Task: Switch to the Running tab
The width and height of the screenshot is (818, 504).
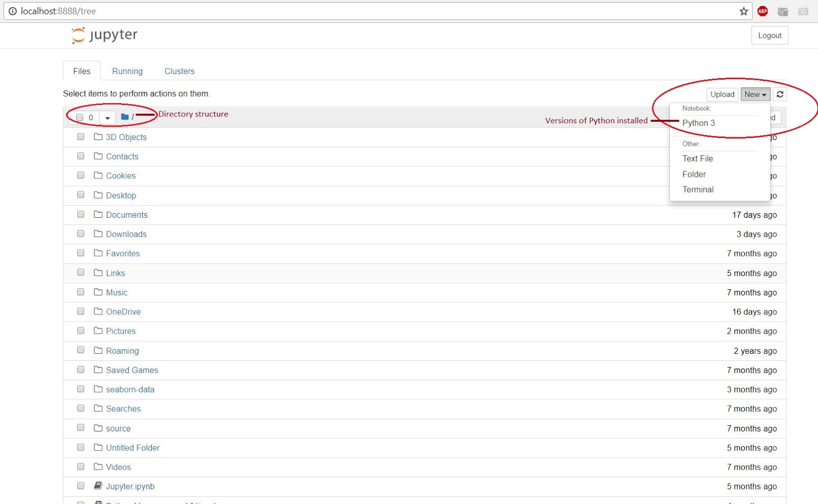Action: [127, 71]
